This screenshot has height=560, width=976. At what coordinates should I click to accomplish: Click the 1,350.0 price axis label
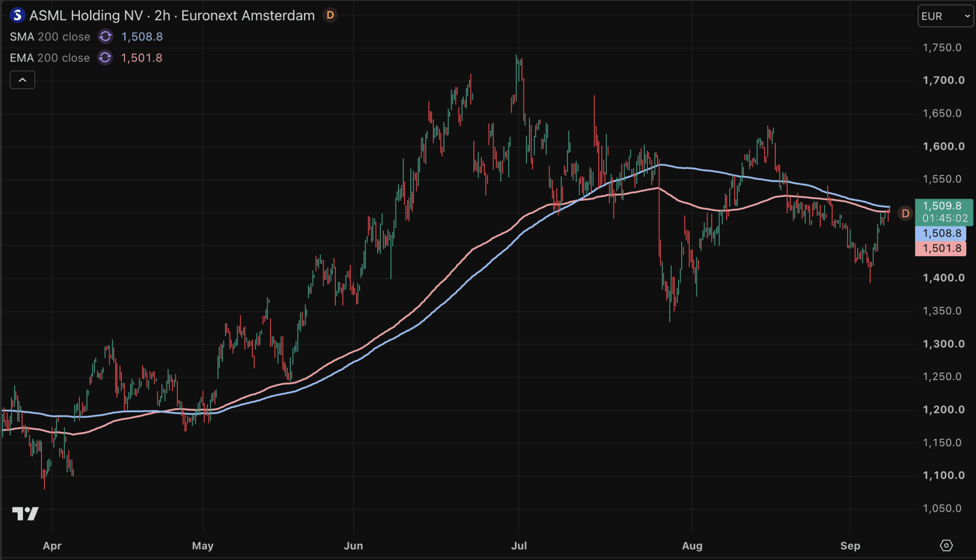942,311
